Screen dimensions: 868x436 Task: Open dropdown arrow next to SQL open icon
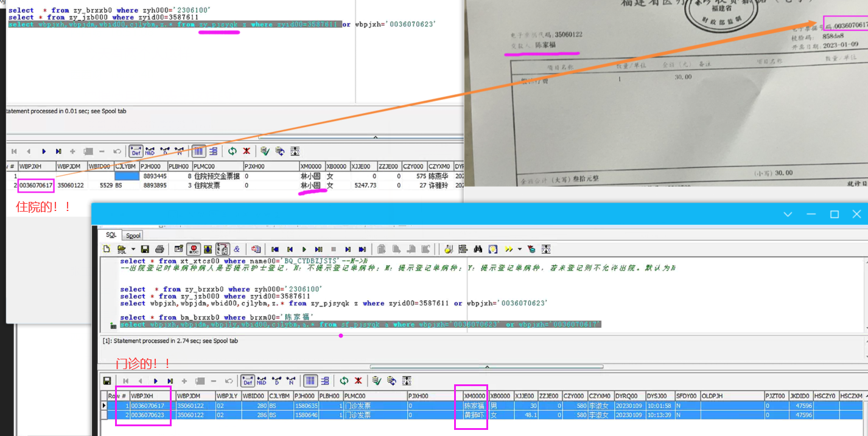click(x=132, y=249)
